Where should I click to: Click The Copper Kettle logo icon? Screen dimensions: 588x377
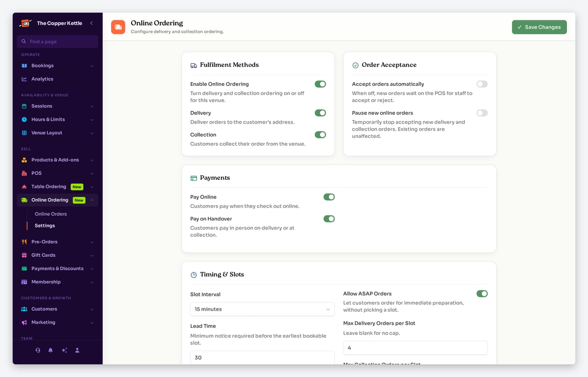pos(26,23)
